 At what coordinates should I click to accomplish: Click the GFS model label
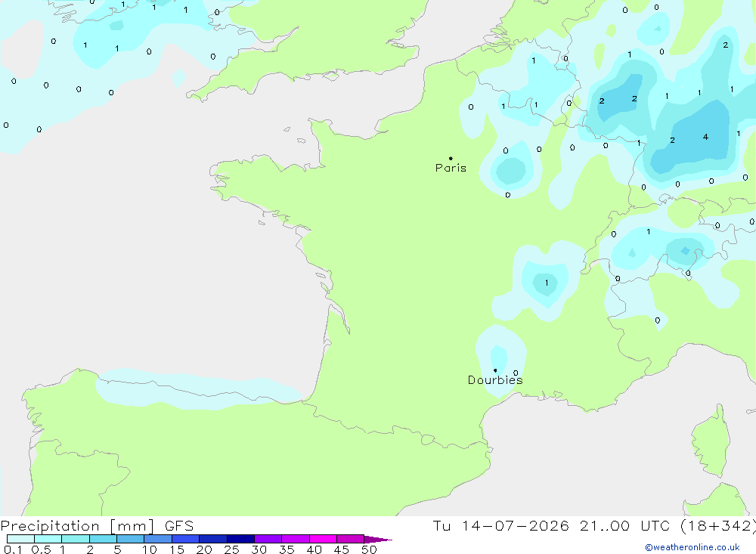coord(179,526)
